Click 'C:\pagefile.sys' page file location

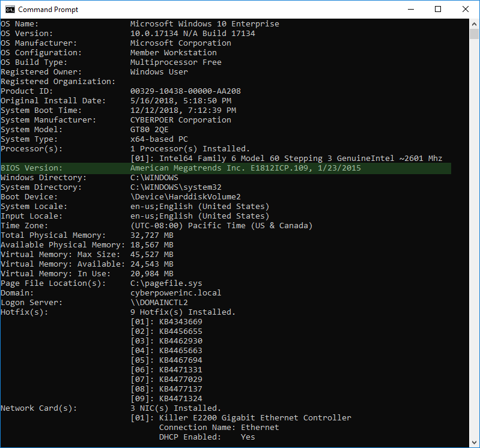click(166, 283)
